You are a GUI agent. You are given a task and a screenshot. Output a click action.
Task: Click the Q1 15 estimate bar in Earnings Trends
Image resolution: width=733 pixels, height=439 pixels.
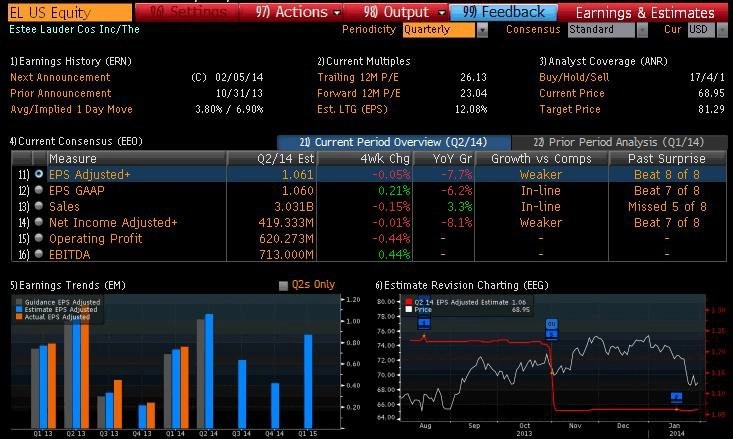pos(308,381)
